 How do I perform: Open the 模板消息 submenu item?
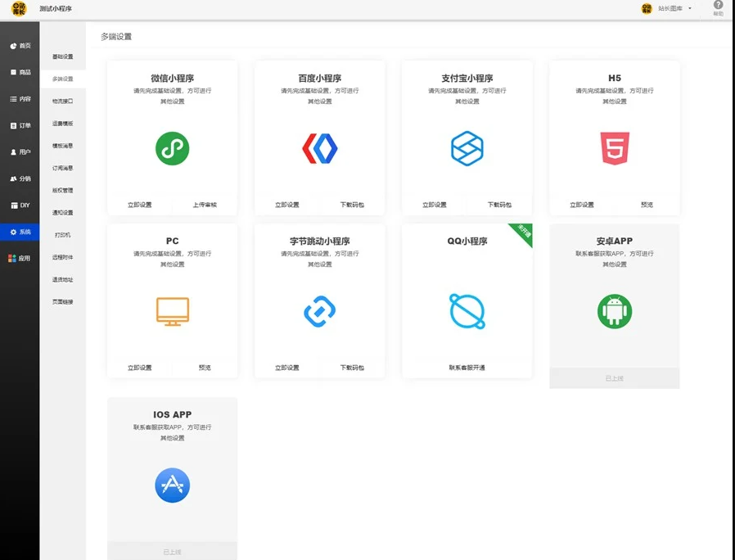(x=63, y=146)
